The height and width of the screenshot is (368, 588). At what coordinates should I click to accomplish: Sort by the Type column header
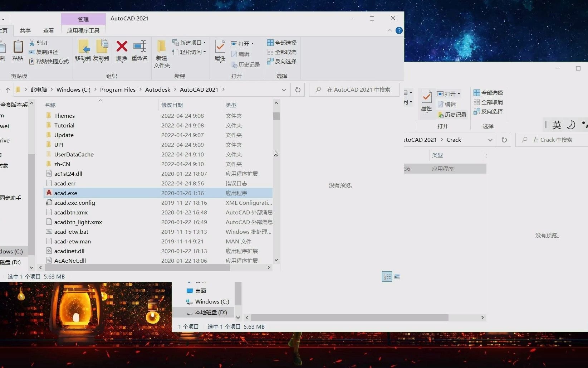coord(248,105)
